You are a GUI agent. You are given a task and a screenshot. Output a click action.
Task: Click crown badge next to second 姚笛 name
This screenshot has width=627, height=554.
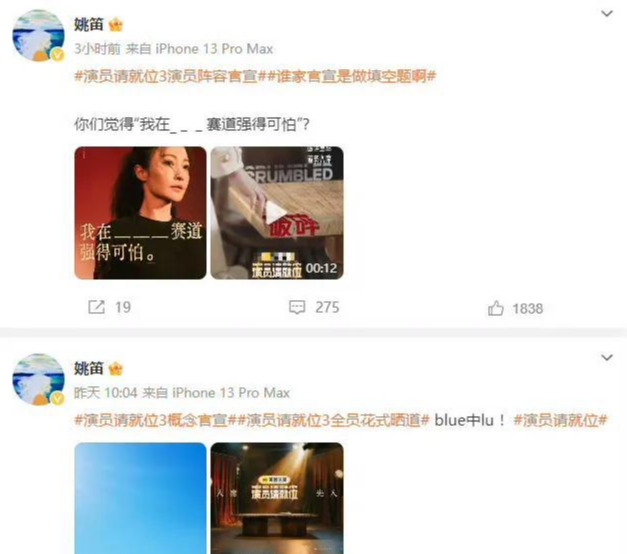[x=116, y=368]
